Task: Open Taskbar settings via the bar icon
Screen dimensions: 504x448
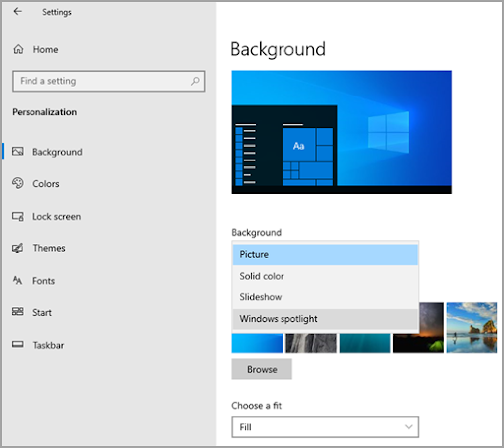Action: [x=18, y=344]
